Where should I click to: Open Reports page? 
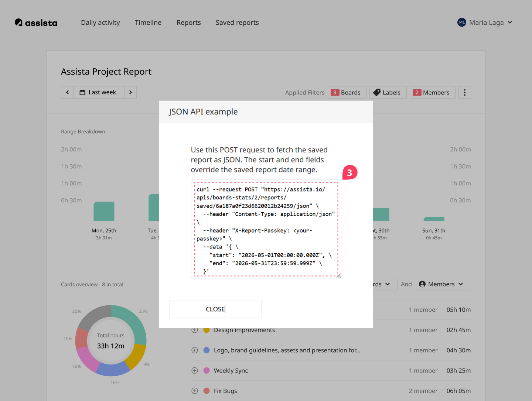click(189, 23)
